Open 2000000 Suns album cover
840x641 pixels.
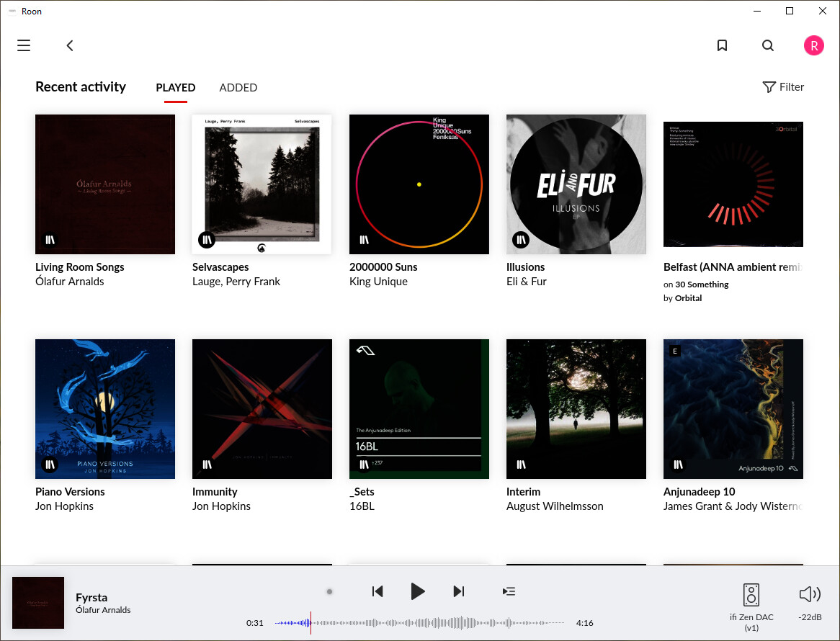[419, 184]
